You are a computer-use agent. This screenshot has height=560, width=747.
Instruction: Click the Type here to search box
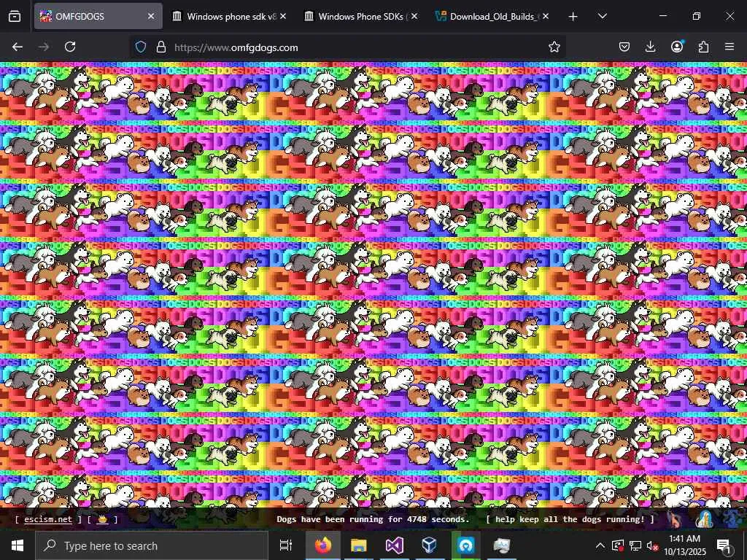pyautogui.click(x=152, y=545)
